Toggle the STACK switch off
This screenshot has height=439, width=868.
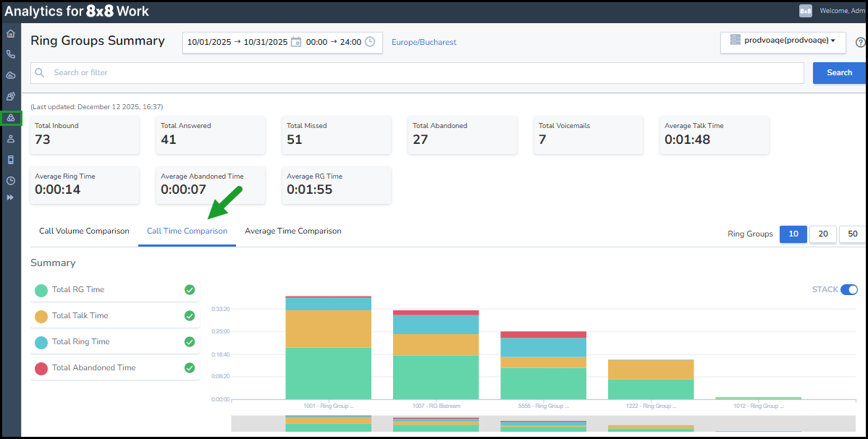[848, 289]
